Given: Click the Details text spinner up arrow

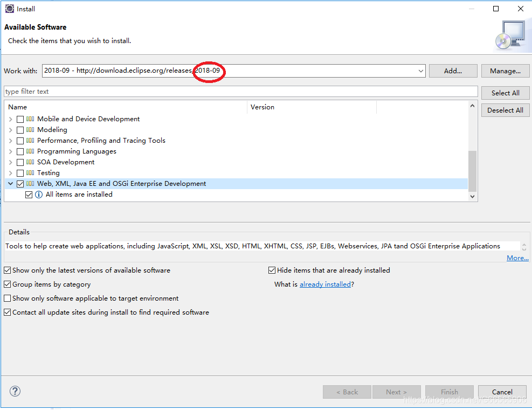Looking at the screenshot, I should click(524, 244).
